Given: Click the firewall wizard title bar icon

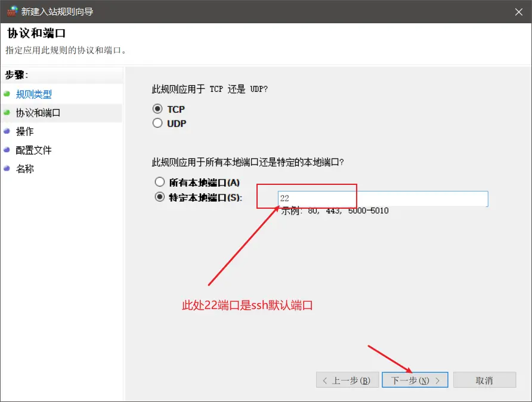Looking at the screenshot, I should pos(12,11).
